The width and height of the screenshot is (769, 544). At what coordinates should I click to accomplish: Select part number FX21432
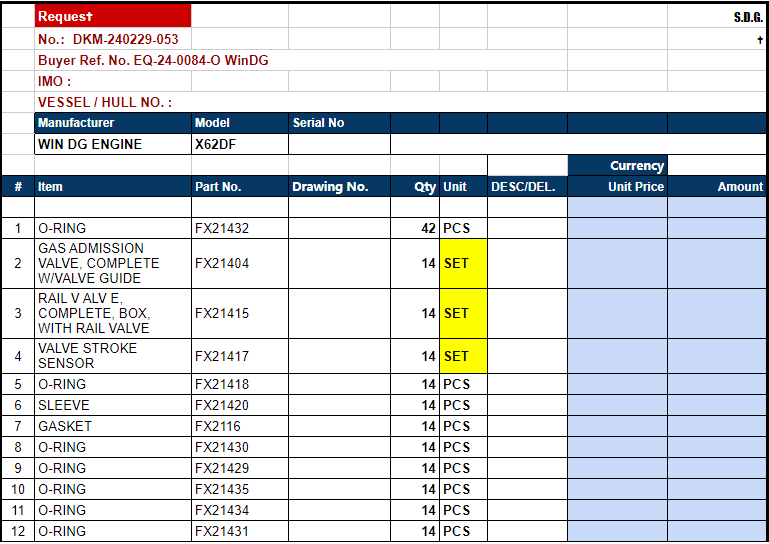240,228
